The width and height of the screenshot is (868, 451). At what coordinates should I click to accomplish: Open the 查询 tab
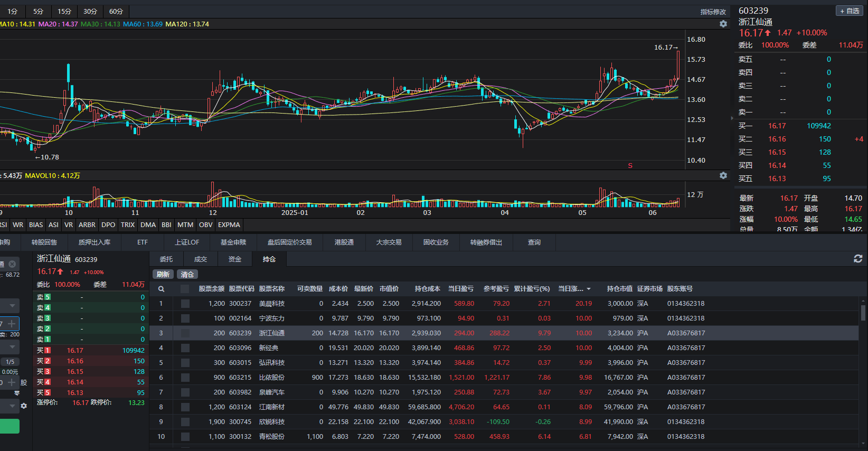click(x=534, y=242)
